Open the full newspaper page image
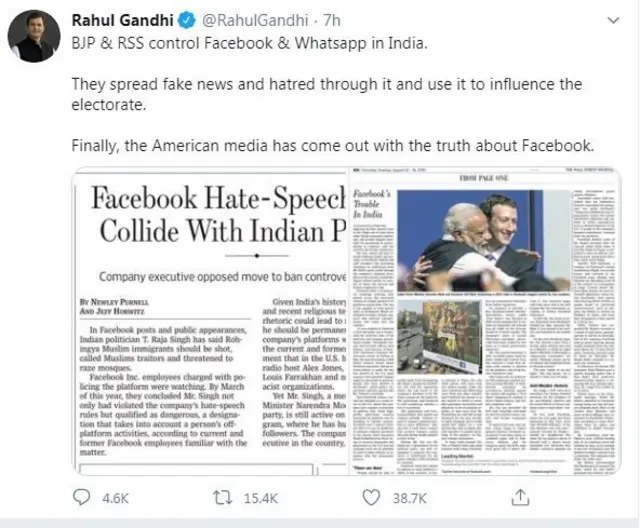The height and width of the screenshot is (528, 640). pyautogui.click(x=483, y=319)
